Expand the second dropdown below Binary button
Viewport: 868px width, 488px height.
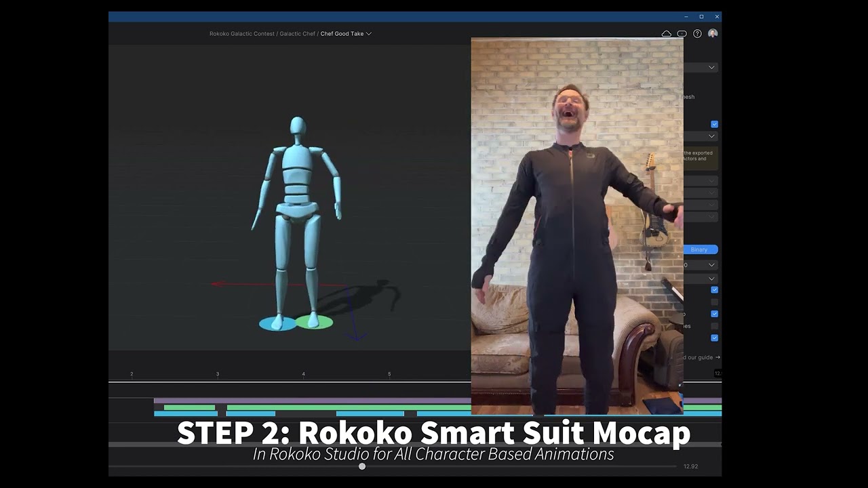(x=701, y=279)
